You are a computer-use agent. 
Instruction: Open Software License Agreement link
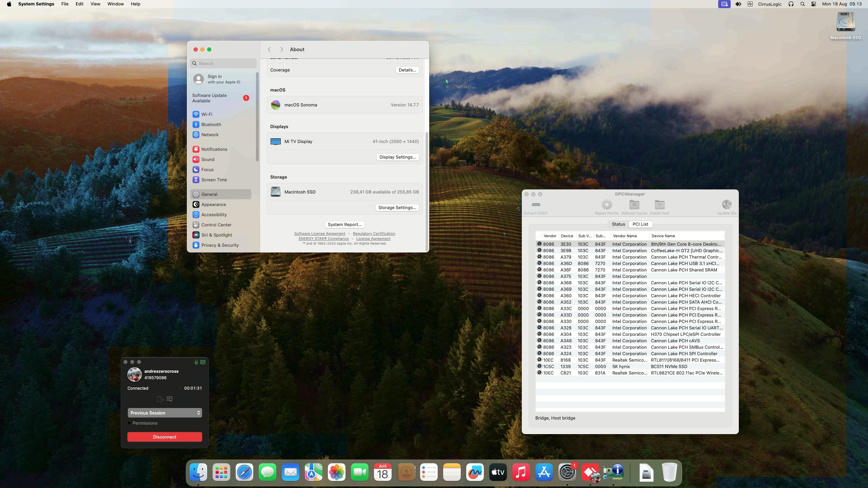pos(319,233)
